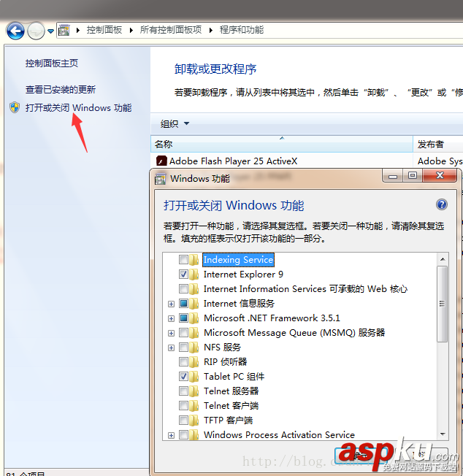Enable the NFS 服务 checkbox
This screenshot has height=476, width=463.
click(183, 347)
